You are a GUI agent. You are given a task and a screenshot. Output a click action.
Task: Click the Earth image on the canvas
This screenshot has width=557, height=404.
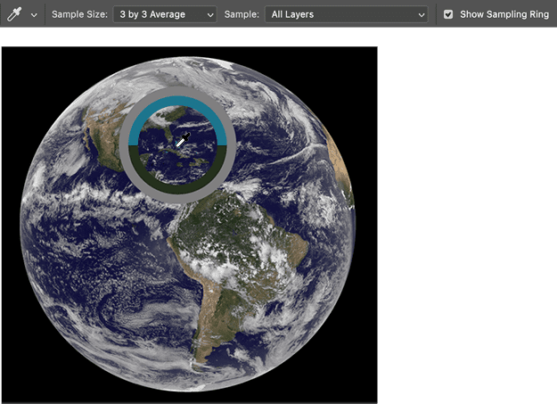click(188, 225)
